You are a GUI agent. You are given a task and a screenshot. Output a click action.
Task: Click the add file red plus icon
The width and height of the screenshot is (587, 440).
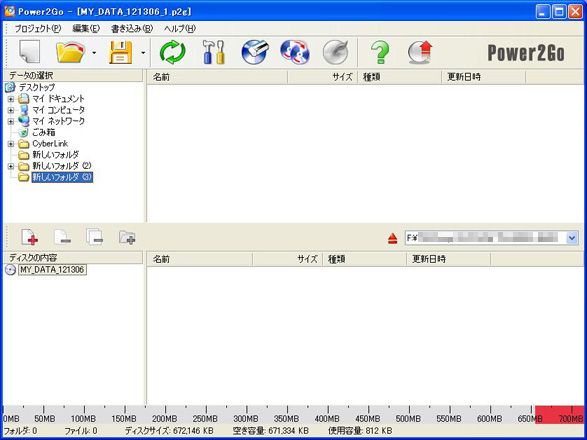(x=30, y=237)
